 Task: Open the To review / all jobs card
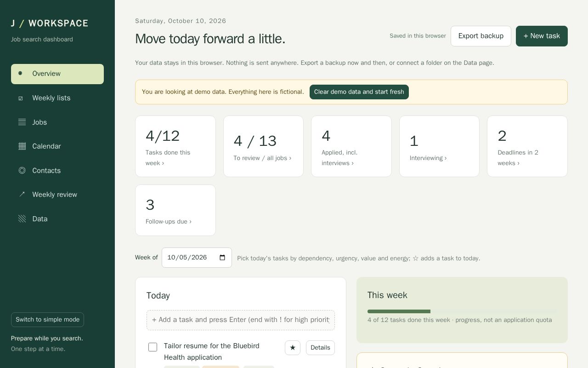[x=263, y=146]
